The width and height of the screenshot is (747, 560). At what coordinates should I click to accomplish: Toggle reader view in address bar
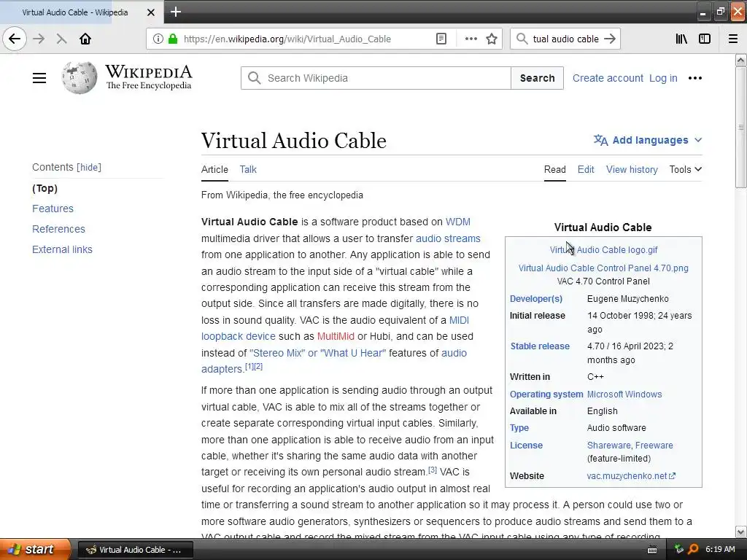tap(441, 39)
